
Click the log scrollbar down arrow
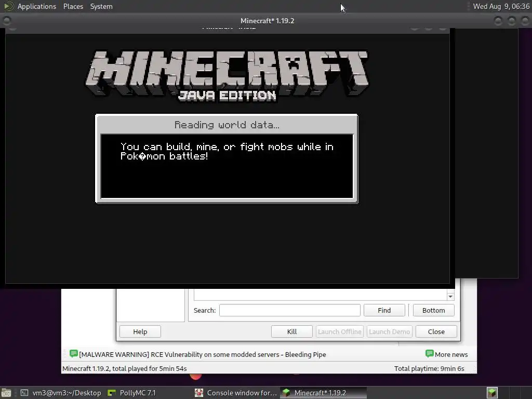pyautogui.click(x=450, y=297)
